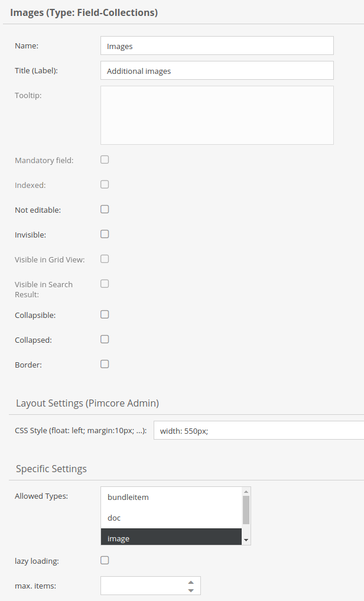The image size is (364, 601).
Task: Click inside the Tooltip text area
Action: click(217, 115)
